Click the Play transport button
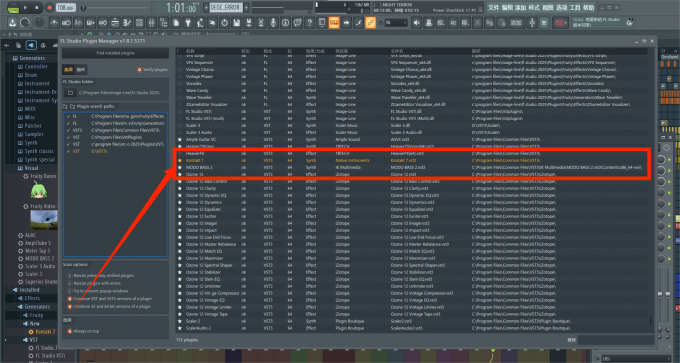Image resolution: width=680 pixels, height=363 pixels. coord(25,7)
